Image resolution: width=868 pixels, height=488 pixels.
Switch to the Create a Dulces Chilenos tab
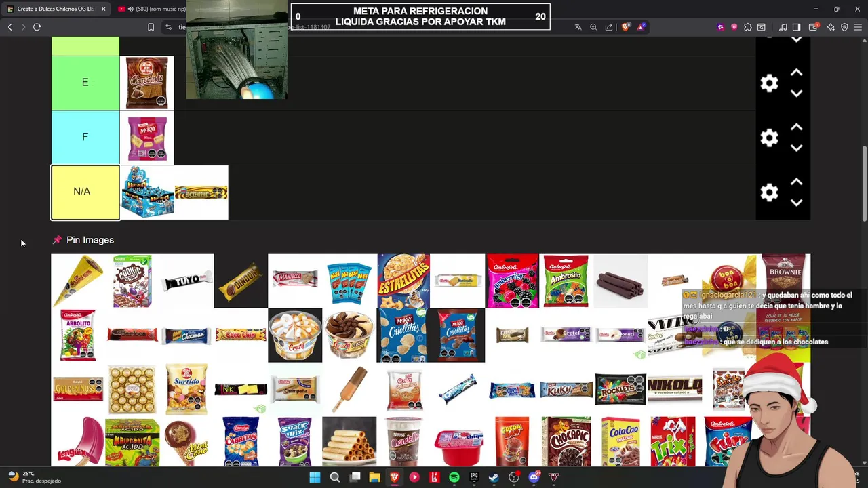[x=56, y=9]
